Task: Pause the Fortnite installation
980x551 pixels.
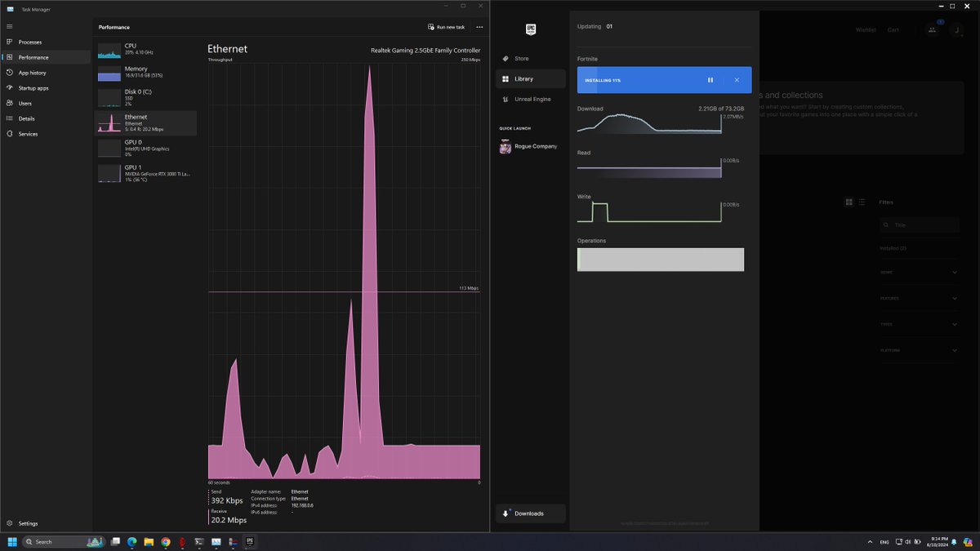Action: pos(710,80)
